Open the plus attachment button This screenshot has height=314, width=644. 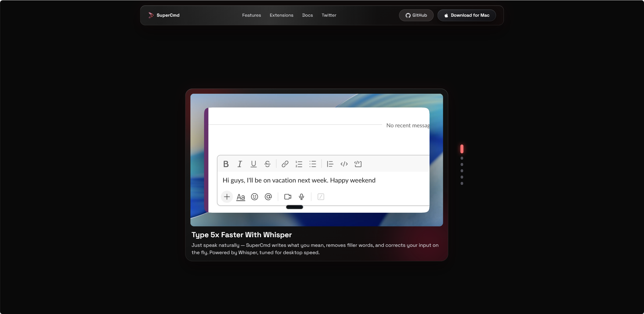tap(227, 197)
